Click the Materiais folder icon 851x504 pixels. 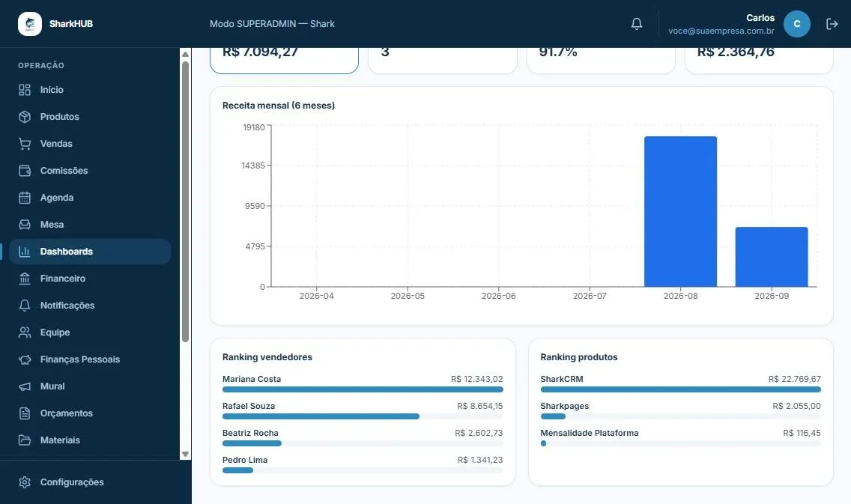25,440
